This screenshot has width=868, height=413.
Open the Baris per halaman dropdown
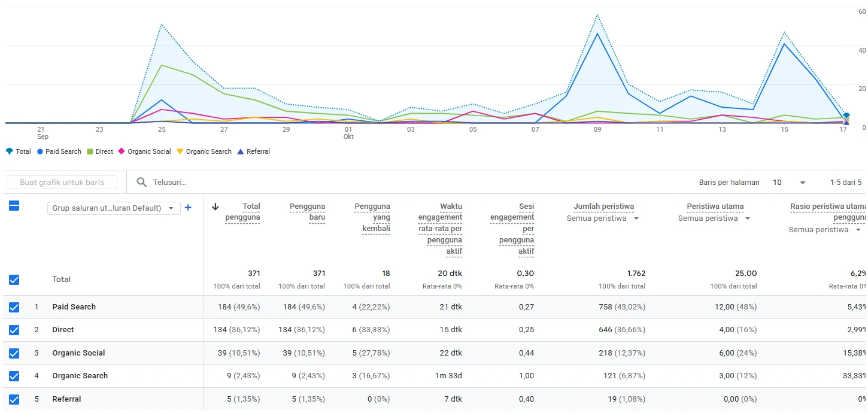pyautogui.click(x=789, y=183)
